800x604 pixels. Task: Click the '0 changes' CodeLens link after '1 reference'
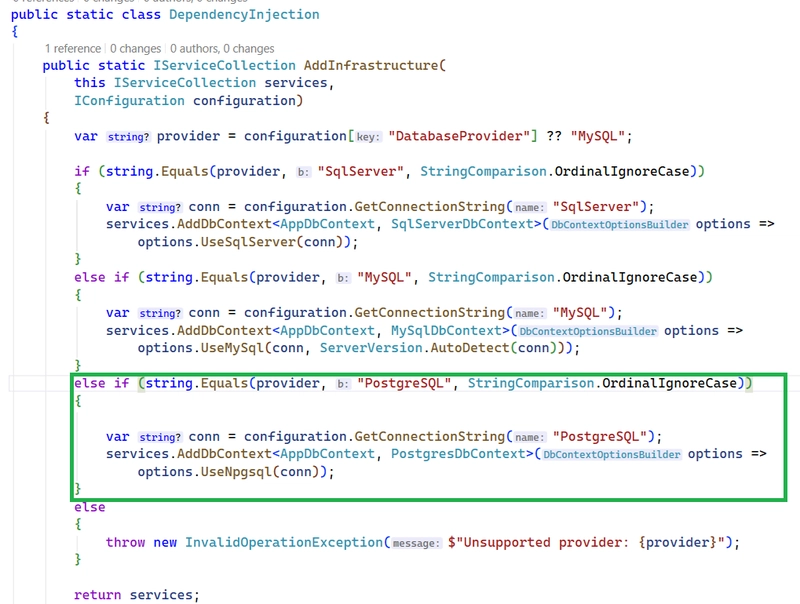coord(135,48)
